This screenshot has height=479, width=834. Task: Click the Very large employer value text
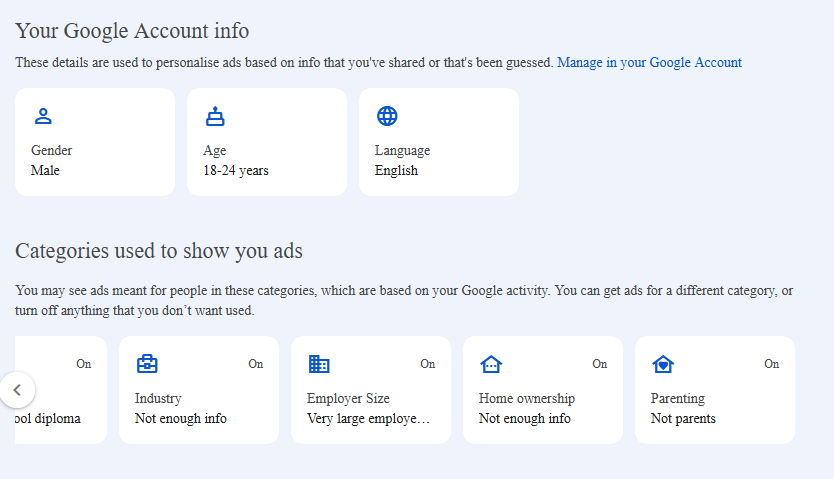pos(368,419)
